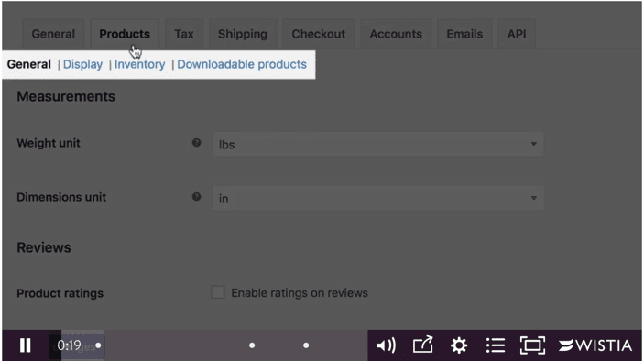Go to the Shipping tab
644x361 pixels.
click(x=243, y=34)
